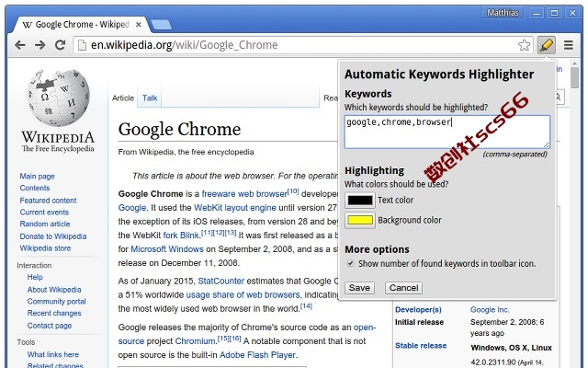The image size is (588, 368).
Task: Click the 'Google Chrome' article heading
Action: [x=179, y=130]
